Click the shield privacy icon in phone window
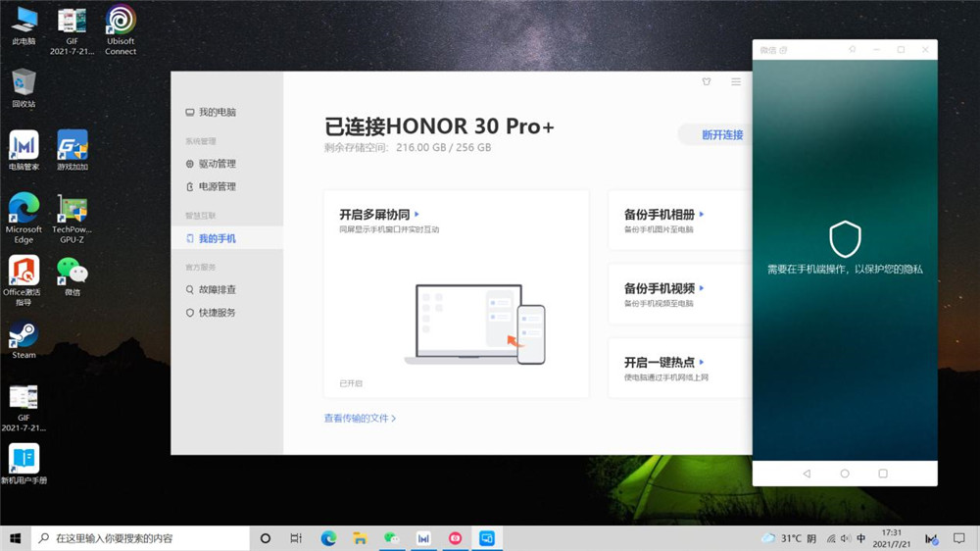 pyautogui.click(x=845, y=238)
